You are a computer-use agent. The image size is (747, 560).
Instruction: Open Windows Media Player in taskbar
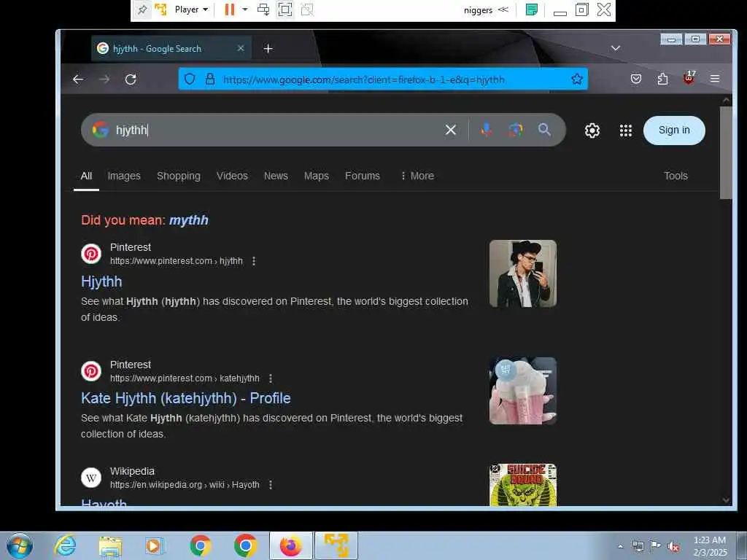click(x=155, y=545)
